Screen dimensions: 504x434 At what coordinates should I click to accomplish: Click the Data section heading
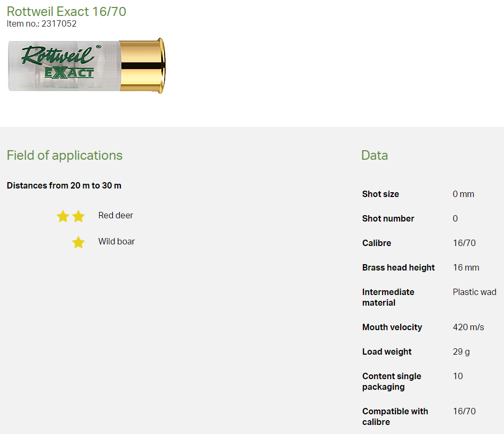375,155
